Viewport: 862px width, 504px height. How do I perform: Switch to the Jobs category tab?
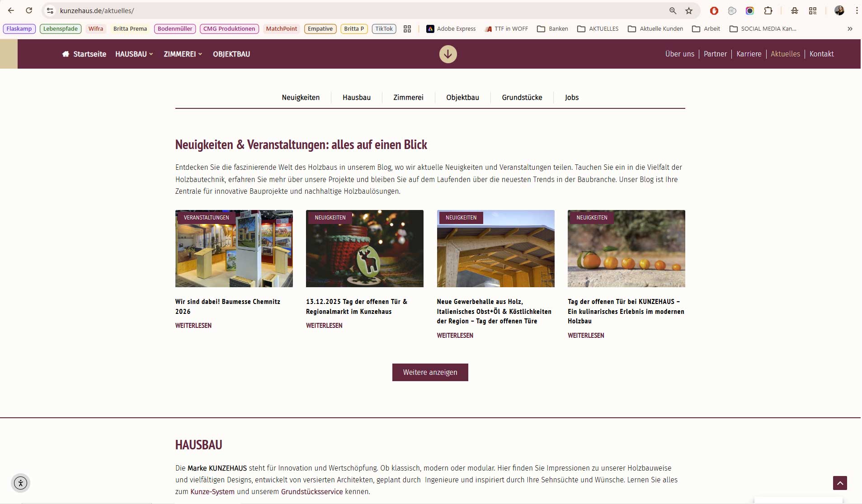coord(571,98)
